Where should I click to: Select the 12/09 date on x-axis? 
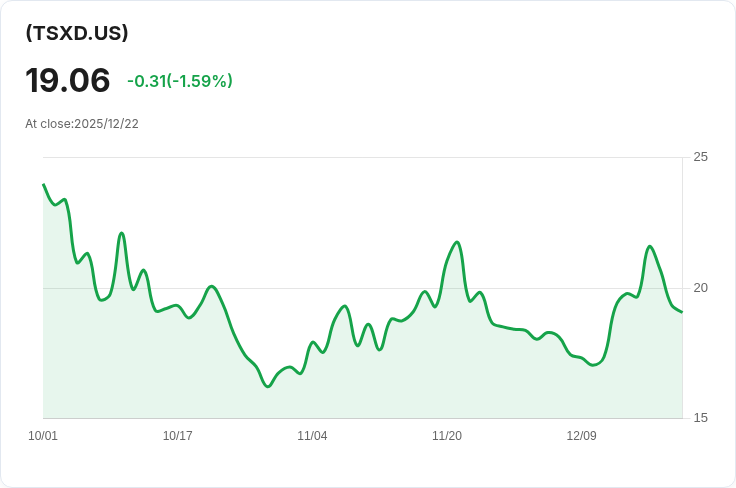click(581, 436)
